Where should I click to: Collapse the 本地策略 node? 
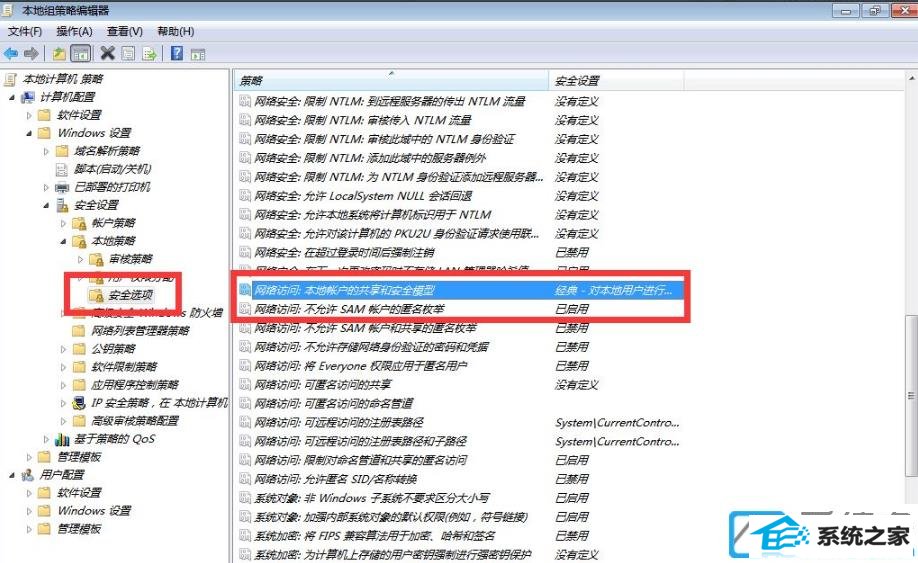(x=63, y=241)
